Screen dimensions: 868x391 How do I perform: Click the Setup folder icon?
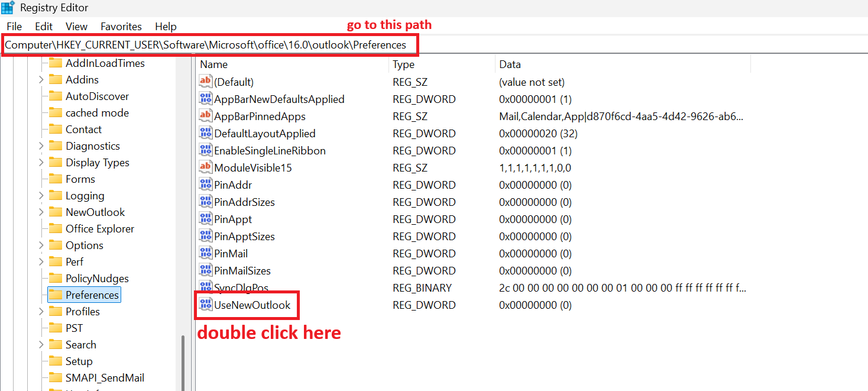[x=56, y=361]
